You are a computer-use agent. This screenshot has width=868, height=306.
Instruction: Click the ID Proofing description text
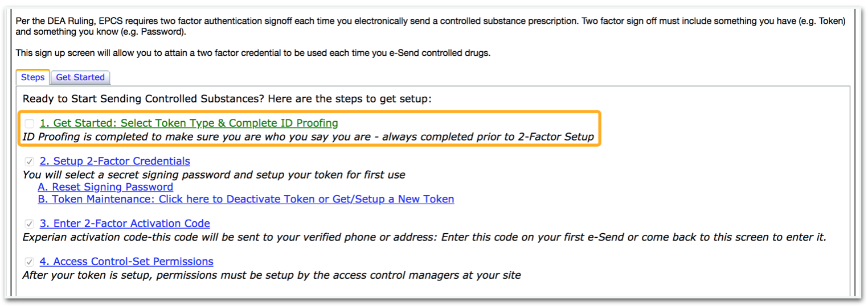(308, 137)
